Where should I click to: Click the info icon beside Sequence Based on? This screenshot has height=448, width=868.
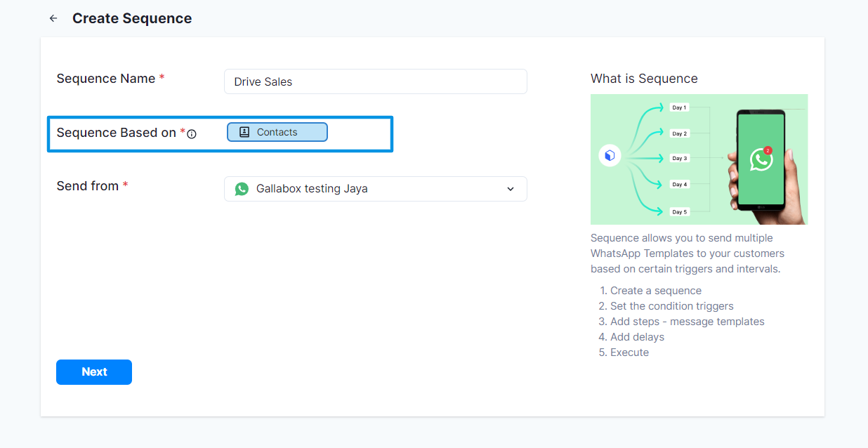click(192, 133)
